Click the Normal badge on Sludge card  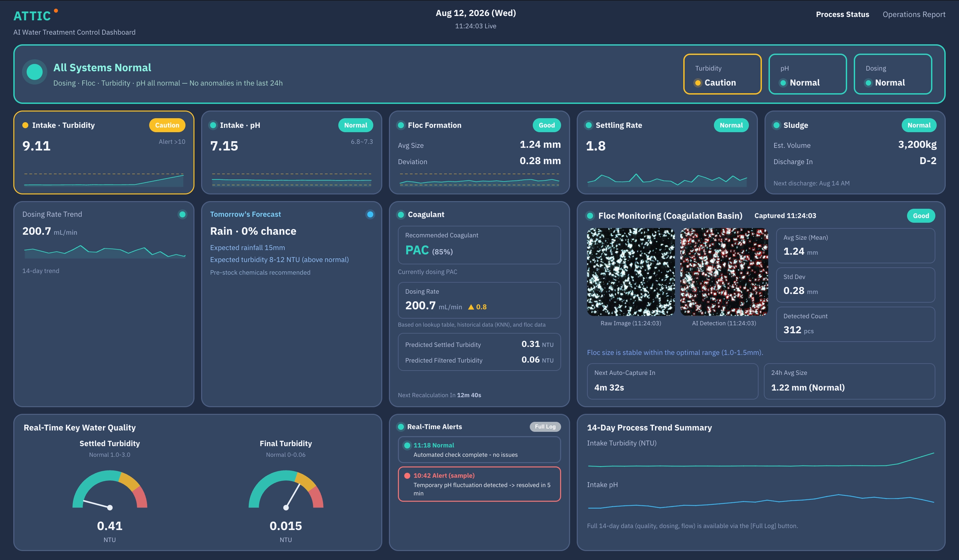click(919, 125)
